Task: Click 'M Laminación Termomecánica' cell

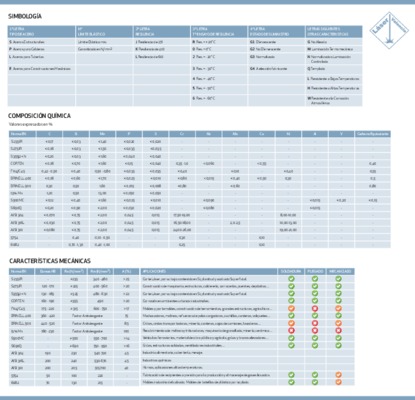Action: 334,49
